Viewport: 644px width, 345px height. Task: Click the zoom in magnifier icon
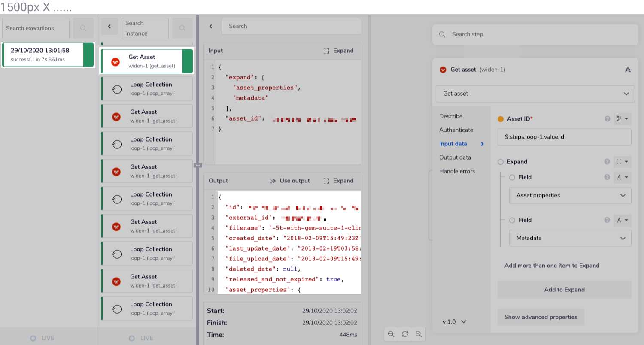[x=418, y=334]
